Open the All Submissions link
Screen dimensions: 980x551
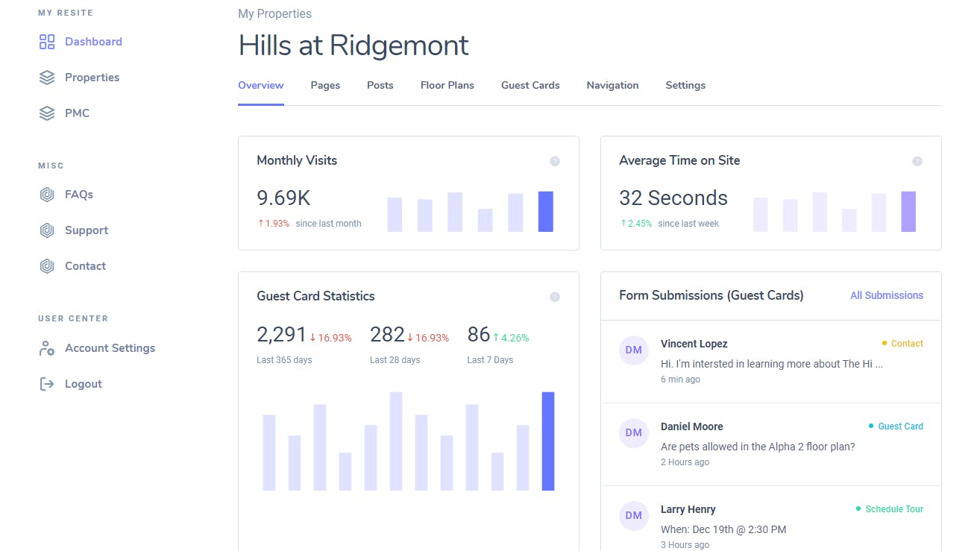[x=886, y=295]
